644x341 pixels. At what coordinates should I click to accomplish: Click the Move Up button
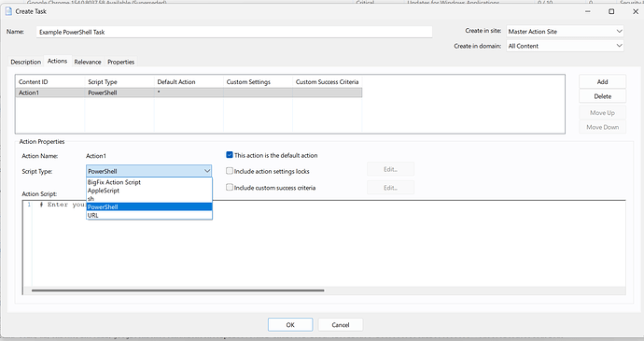(603, 112)
